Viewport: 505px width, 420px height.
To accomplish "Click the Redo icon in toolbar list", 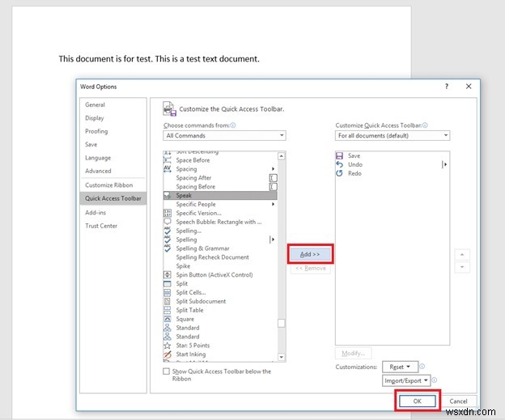I will (x=339, y=173).
